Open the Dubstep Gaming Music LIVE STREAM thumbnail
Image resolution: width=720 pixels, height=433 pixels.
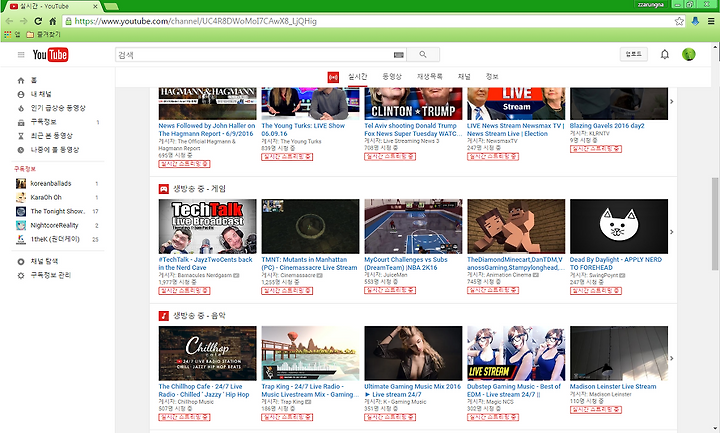(x=516, y=353)
